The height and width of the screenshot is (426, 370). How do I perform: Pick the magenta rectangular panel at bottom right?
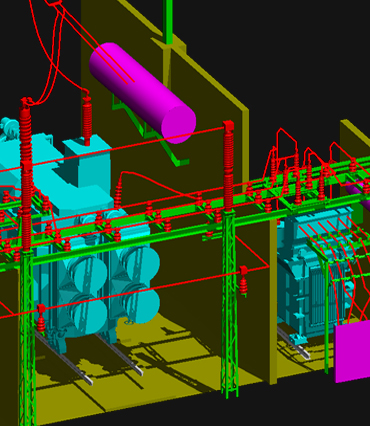pos(352,351)
